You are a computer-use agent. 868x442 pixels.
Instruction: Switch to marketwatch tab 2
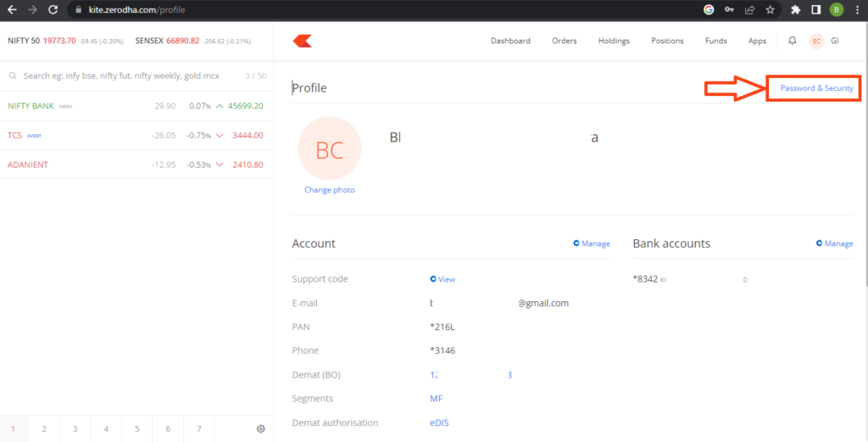coord(44,428)
